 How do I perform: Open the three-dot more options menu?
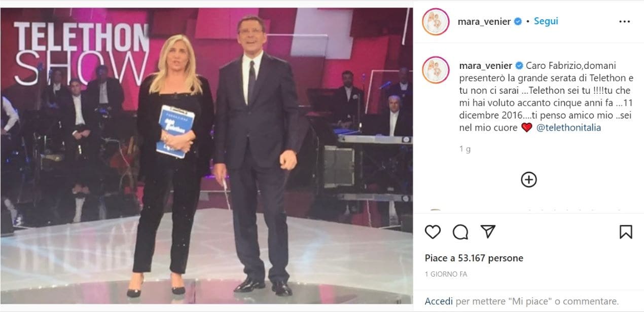click(625, 22)
